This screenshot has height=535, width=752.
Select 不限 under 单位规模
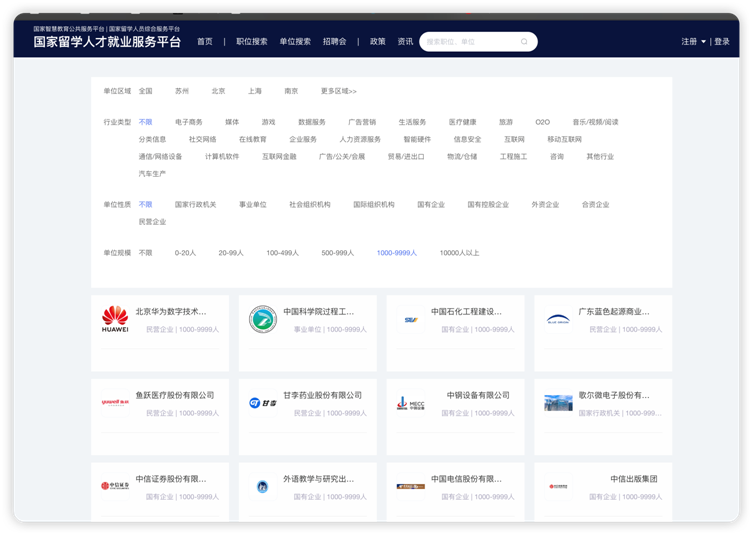coord(145,253)
